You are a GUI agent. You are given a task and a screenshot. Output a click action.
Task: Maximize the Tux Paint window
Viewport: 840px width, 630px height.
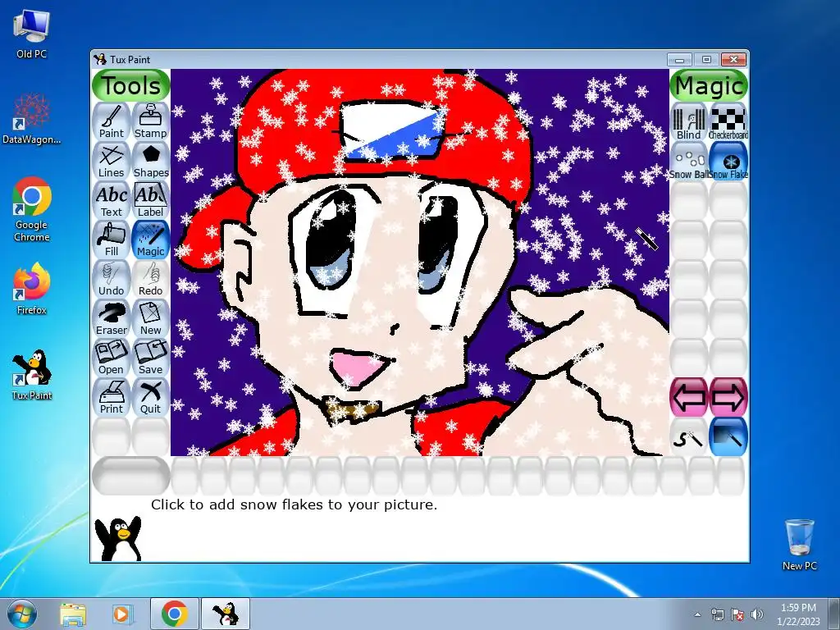pyautogui.click(x=706, y=59)
